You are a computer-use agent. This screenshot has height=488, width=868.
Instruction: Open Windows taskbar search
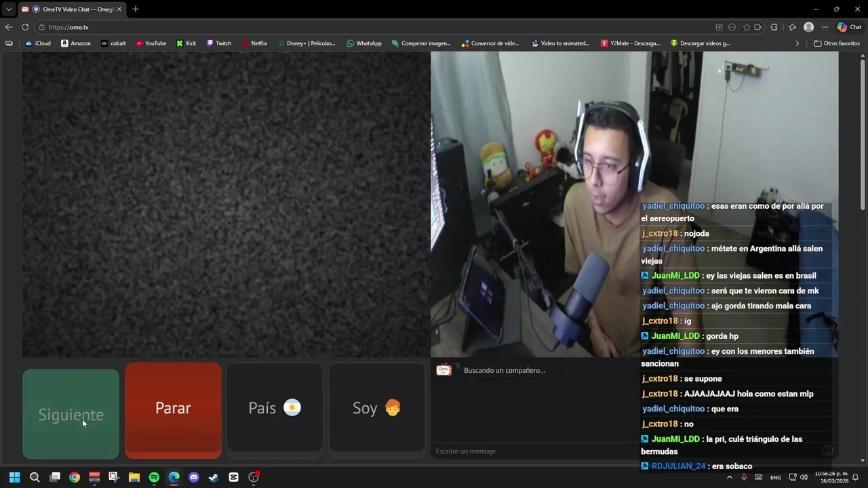coord(35,477)
